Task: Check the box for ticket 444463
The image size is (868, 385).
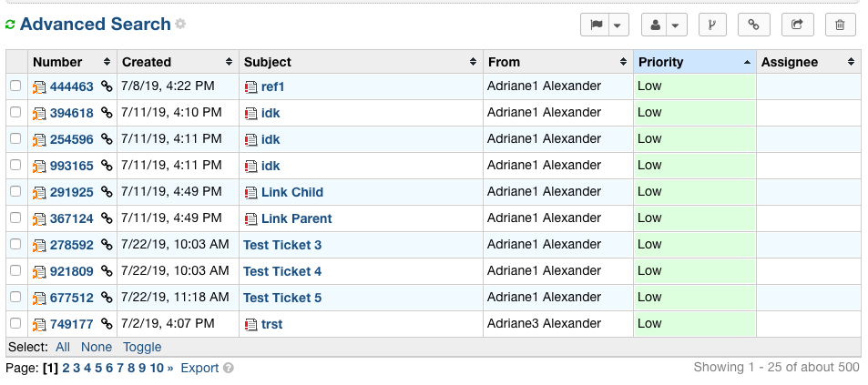Action: tap(15, 86)
